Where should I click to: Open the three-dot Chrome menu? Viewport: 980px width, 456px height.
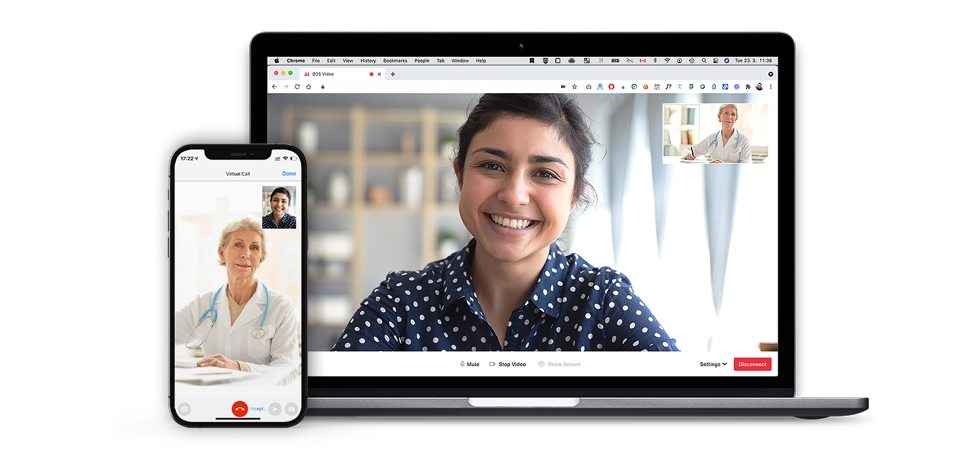(770, 86)
